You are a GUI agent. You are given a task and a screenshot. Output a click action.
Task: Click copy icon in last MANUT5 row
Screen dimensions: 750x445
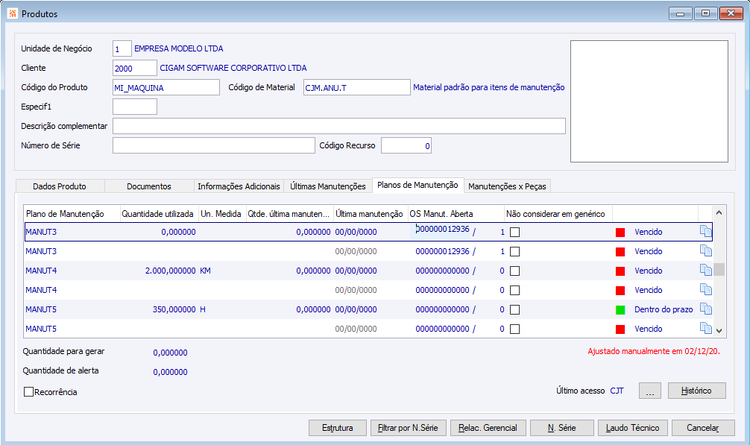coord(706,328)
